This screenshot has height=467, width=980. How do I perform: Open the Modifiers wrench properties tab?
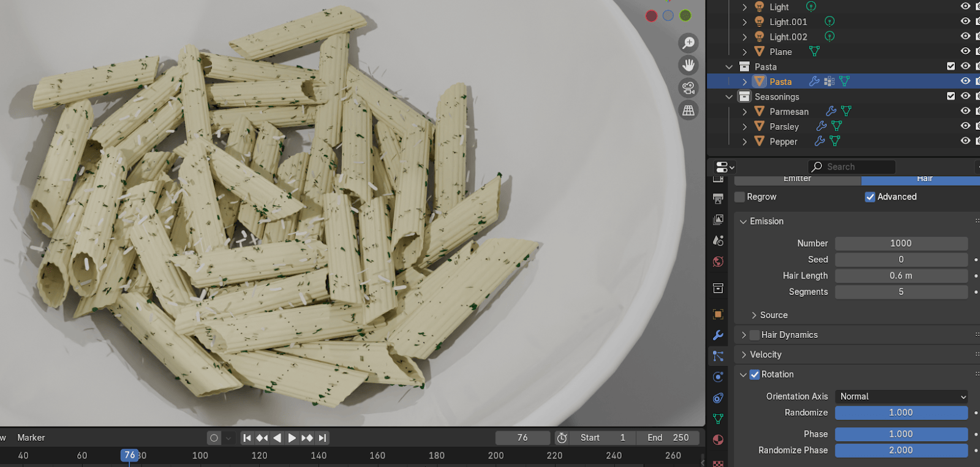[718, 335]
